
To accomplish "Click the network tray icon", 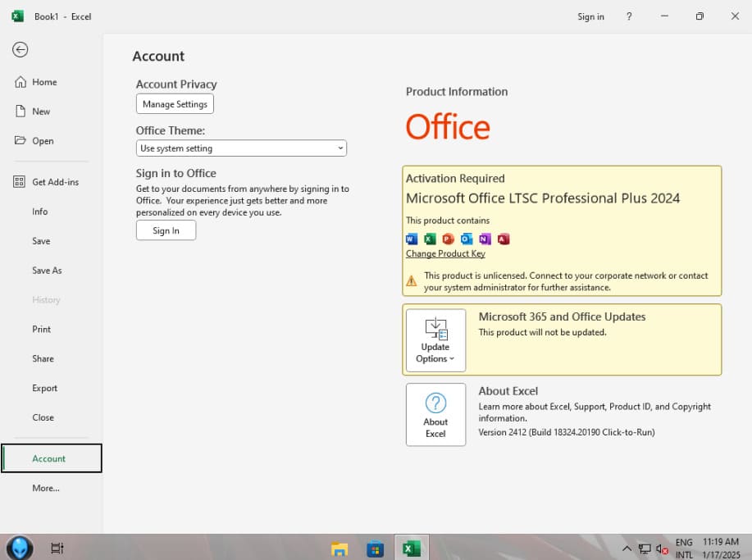I will (x=645, y=549).
